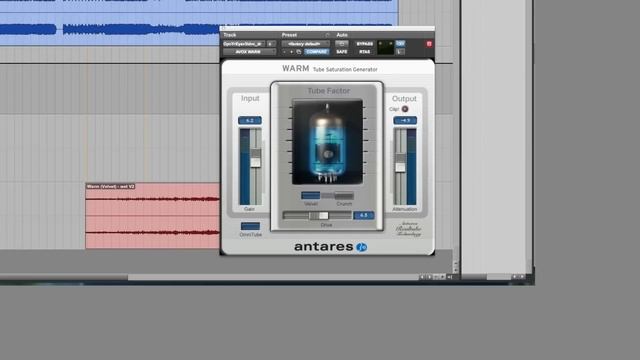Click the glowing tube image display
The height and width of the screenshot is (360, 640).
[x=327, y=142]
